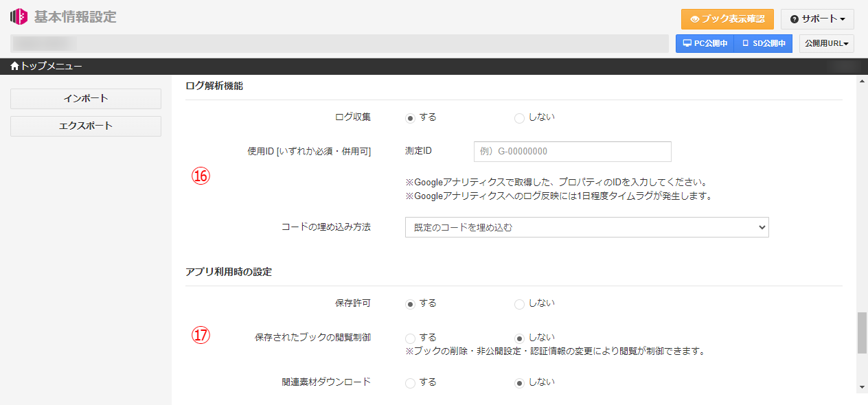Click the インポート button

(85, 98)
